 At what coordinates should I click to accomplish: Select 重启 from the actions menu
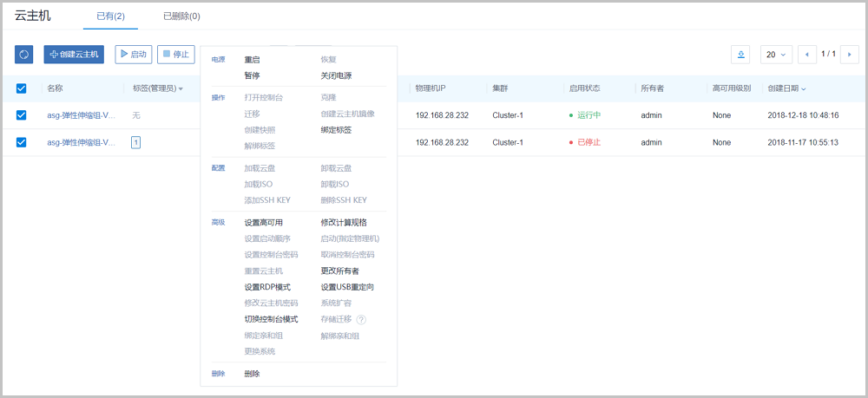(x=252, y=60)
